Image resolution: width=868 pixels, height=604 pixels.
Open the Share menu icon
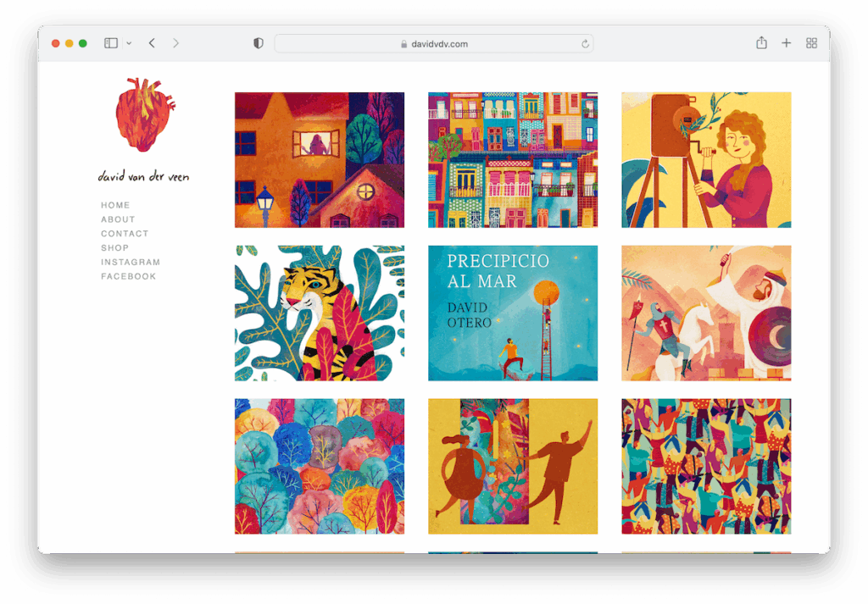(762, 42)
